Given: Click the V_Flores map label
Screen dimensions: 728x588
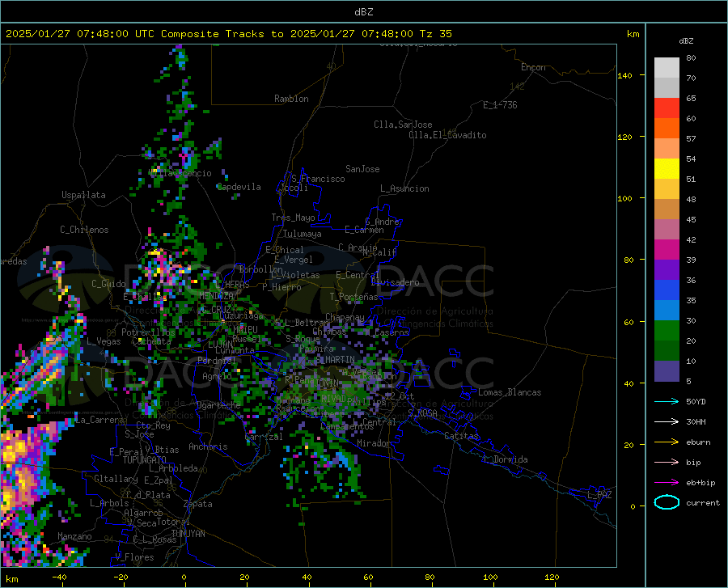Looking at the screenshot, I should coord(134,557).
